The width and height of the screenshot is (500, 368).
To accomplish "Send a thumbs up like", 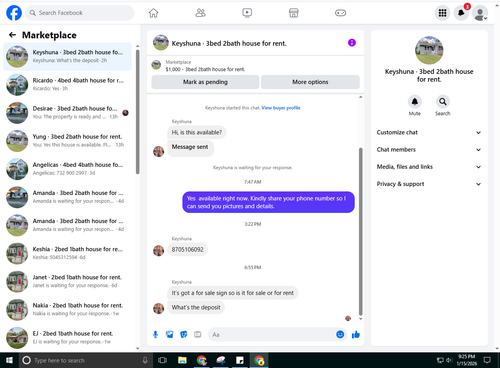I will (356, 334).
